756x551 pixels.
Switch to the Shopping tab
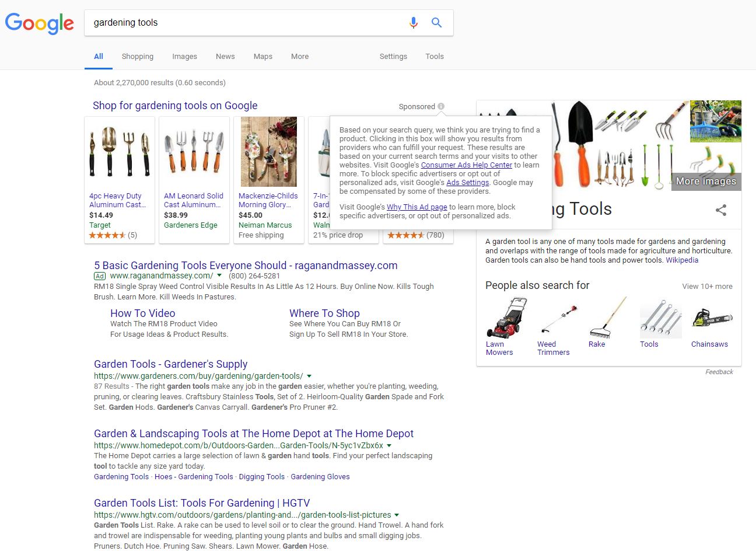click(x=138, y=56)
